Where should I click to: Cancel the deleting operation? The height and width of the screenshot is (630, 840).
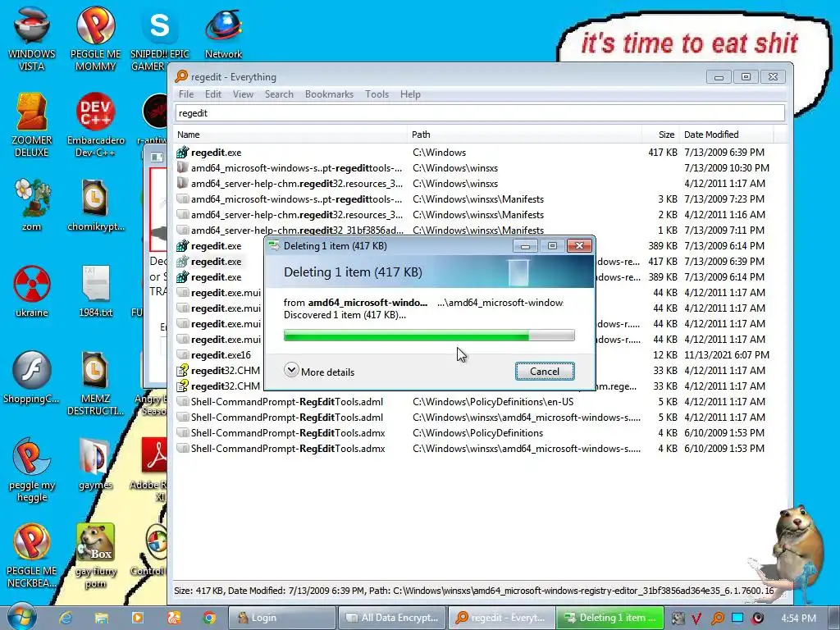tap(545, 372)
